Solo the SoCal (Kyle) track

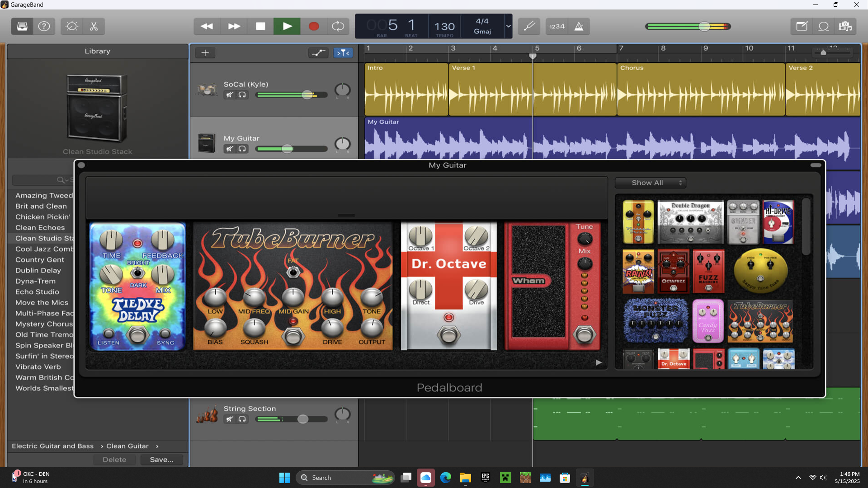point(242,95)
